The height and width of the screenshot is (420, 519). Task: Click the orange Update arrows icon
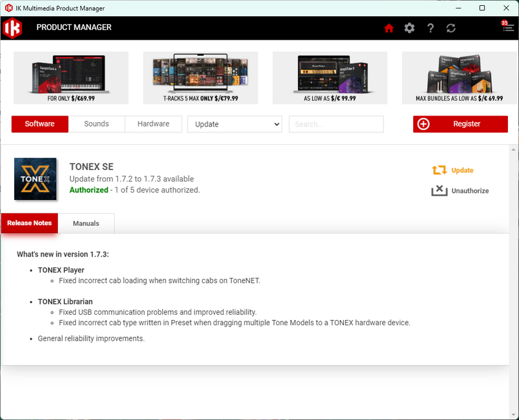coord(439,170)
